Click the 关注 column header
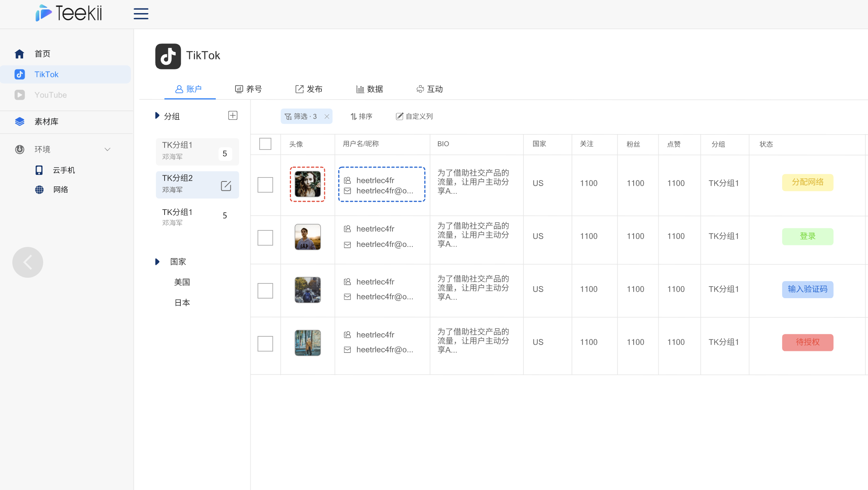 (x=587, y=144)
